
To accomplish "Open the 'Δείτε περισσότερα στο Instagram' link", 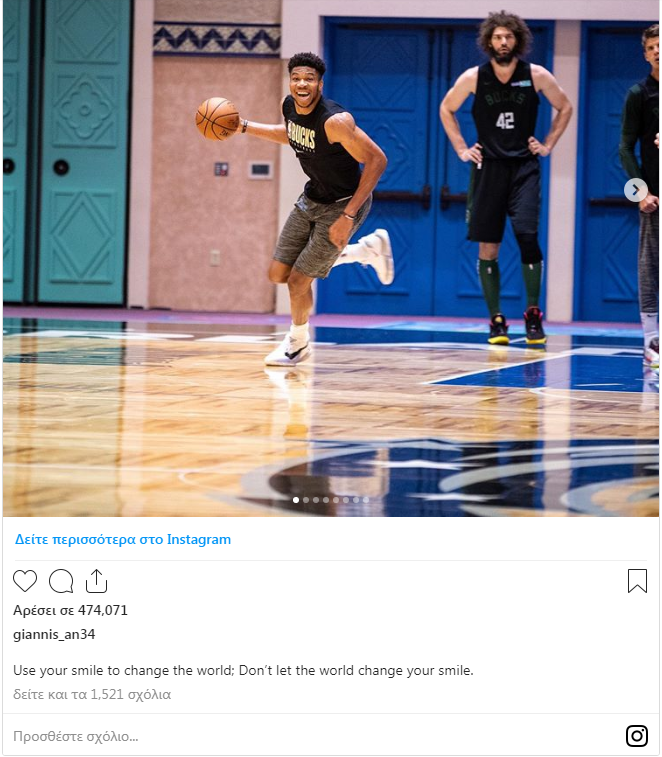I will [123, 539].
